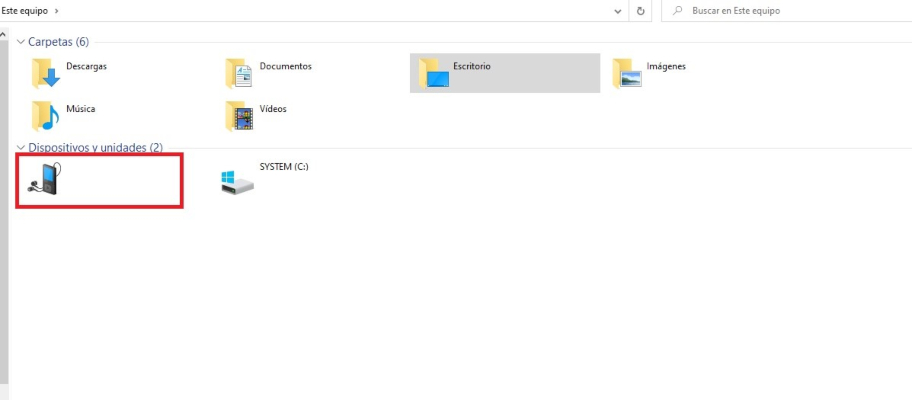912x400 pixels.
Task: Expand the chevron after Este equipo
Action: (56, 11)
